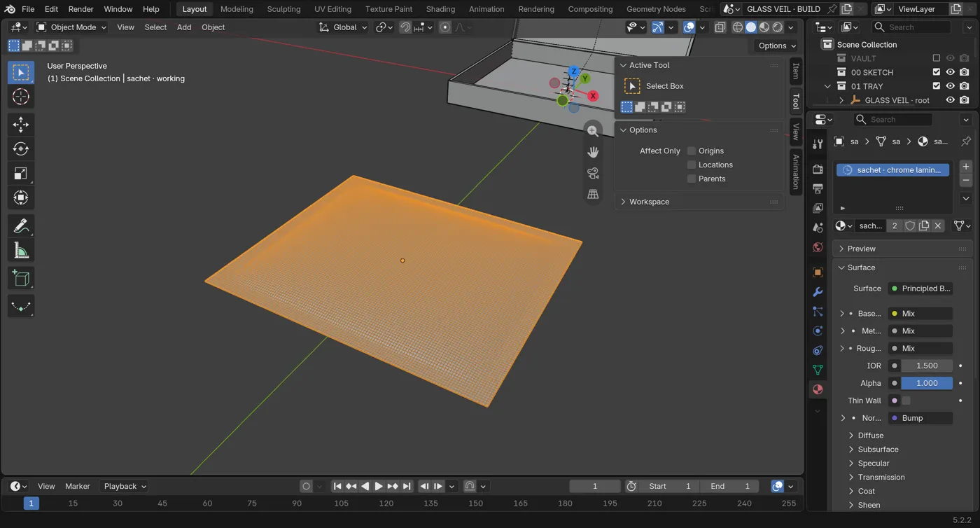The image size is (980, 528).
Task: Open the Object properties tab
Action: pyautogui.click(x=818, y=272)
